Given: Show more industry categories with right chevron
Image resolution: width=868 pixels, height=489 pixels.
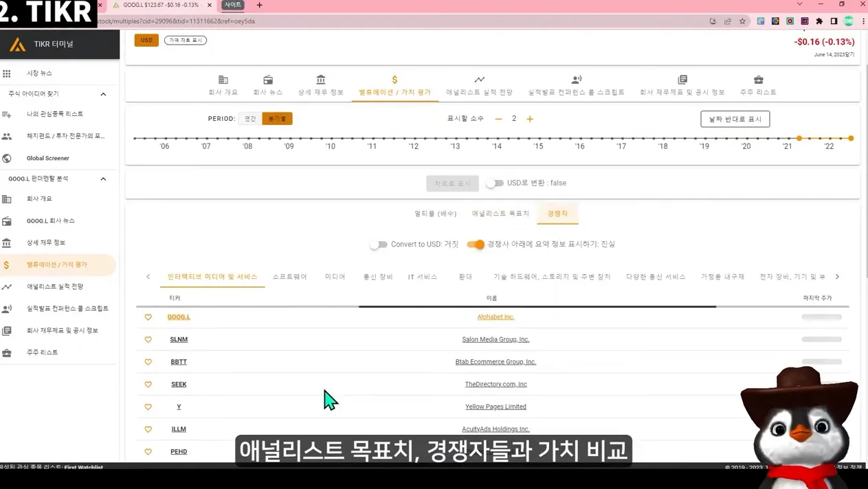Looking at the screenshot, I should tap(837, 277).
